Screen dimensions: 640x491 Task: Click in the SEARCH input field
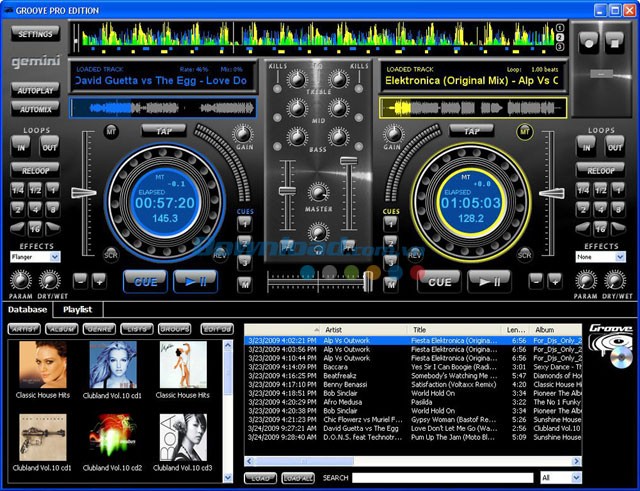(443, 478)
